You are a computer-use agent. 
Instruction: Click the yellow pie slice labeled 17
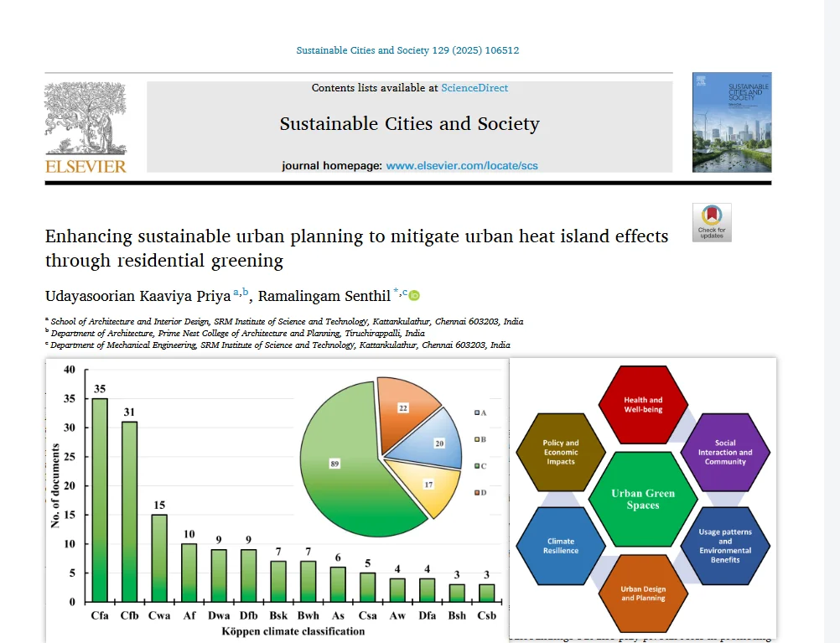[x=431, y=484]
